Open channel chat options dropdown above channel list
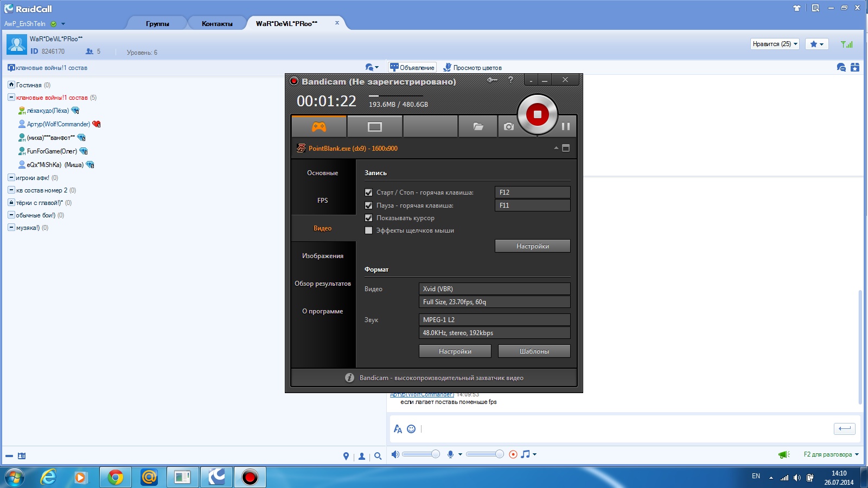The width and height of the screenshot is (868, 488). click(372, 67)
